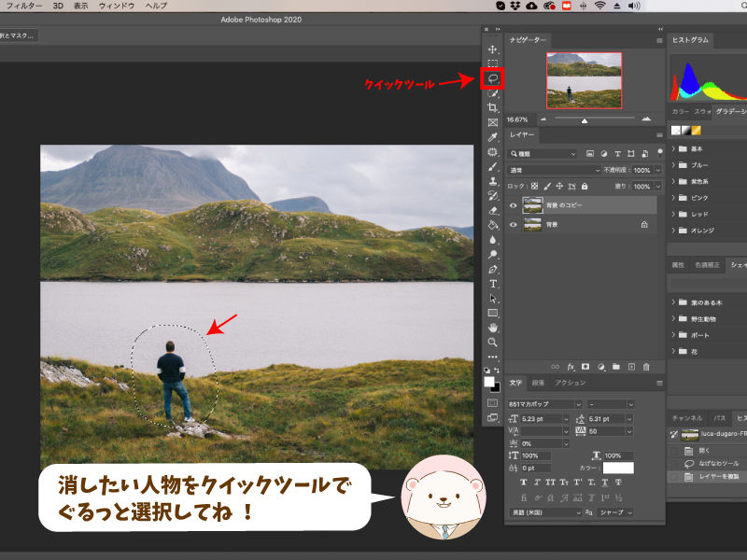The width and height of the screenshot is (747, 560).
Task: Toggle lock image pixels brush icon
Action: tap(547, 186)
